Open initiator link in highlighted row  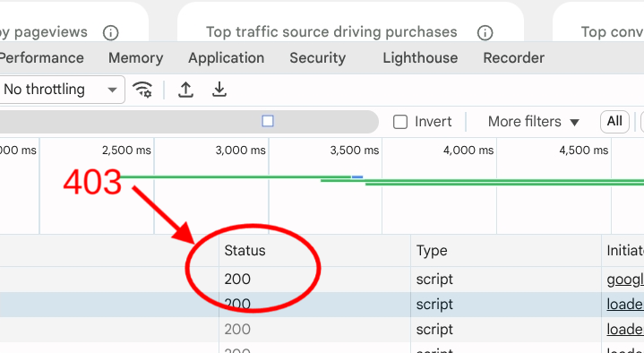click(625, 305)
